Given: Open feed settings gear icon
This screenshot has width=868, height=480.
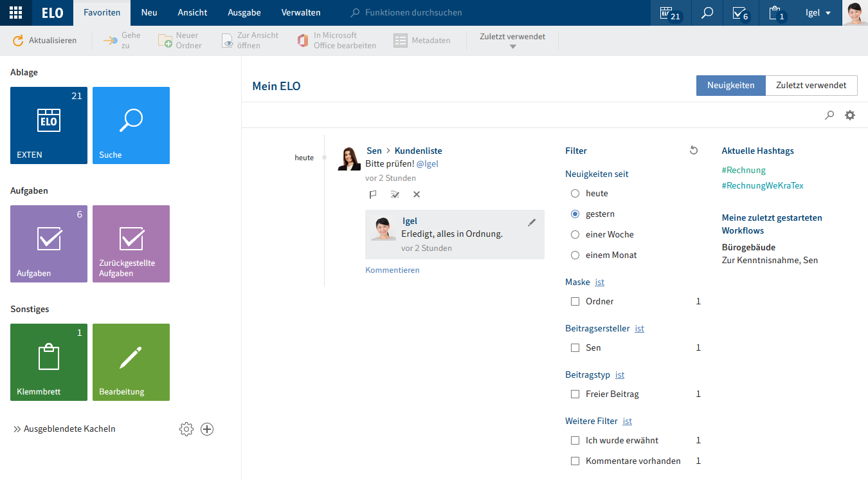Looking at the screenshot, I should (850, 115).
